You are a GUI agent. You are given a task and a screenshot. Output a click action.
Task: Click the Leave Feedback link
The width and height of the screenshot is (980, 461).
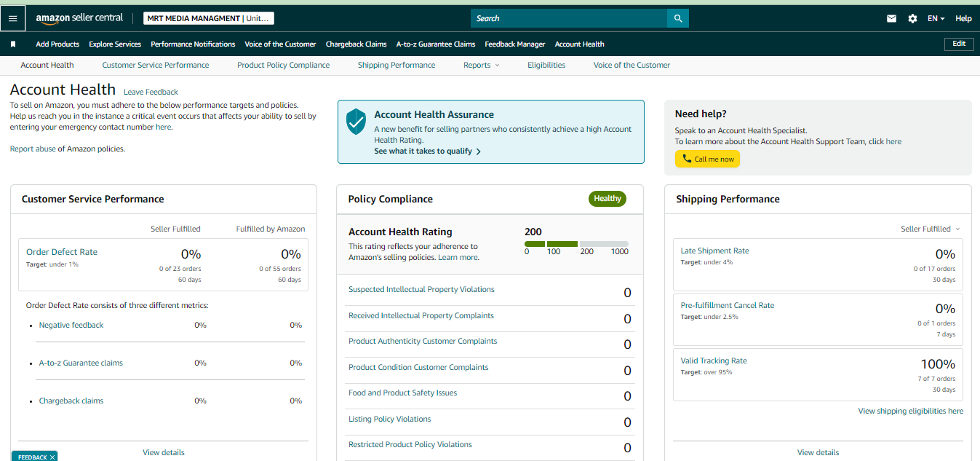point(151,92)
